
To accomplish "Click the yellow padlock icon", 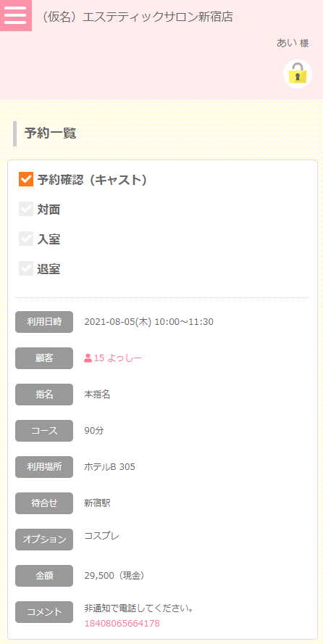I will pos(298,75).
